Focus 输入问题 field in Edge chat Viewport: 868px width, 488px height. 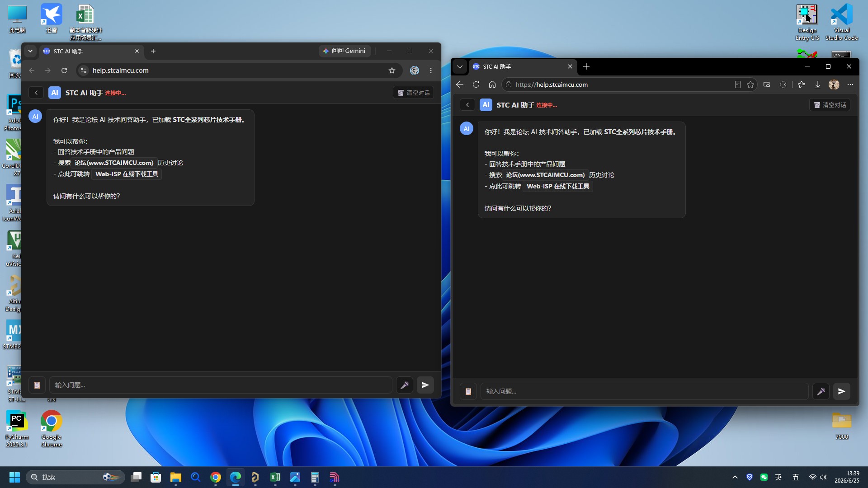(x=644, y=391)
